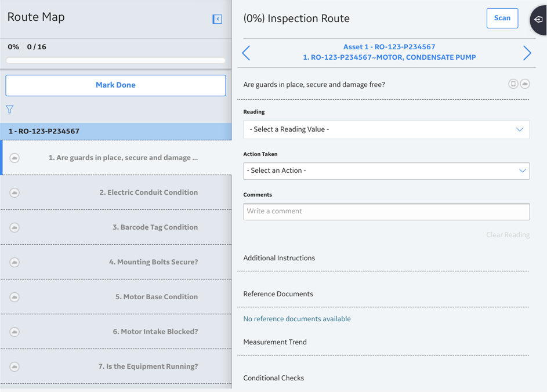
Task: Click the Clear Reading link
Action: pyautogui.click(x=508, y=235)
